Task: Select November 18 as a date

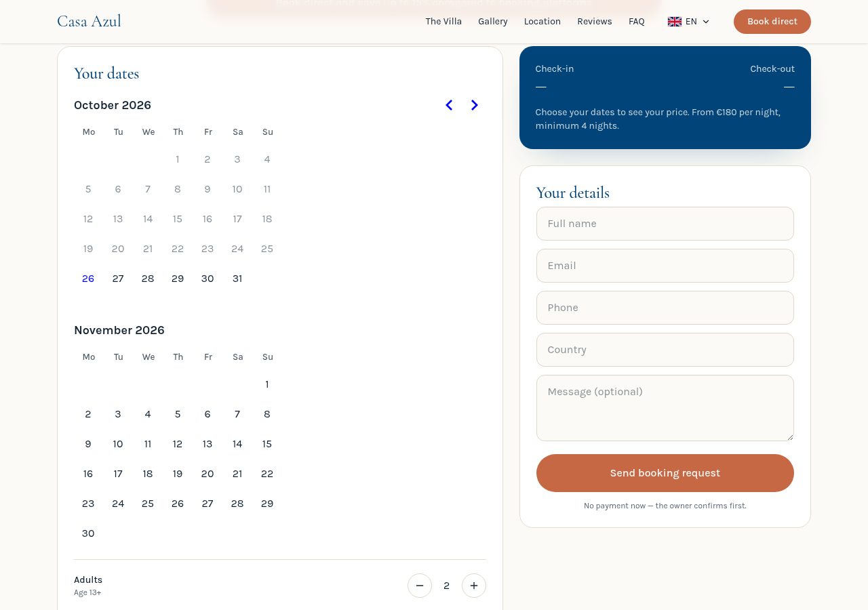Action: 148,474
